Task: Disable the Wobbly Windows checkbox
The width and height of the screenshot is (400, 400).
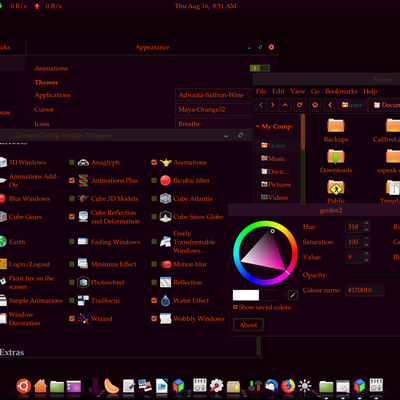Action: pyautogui.click(x=154, y=318)
